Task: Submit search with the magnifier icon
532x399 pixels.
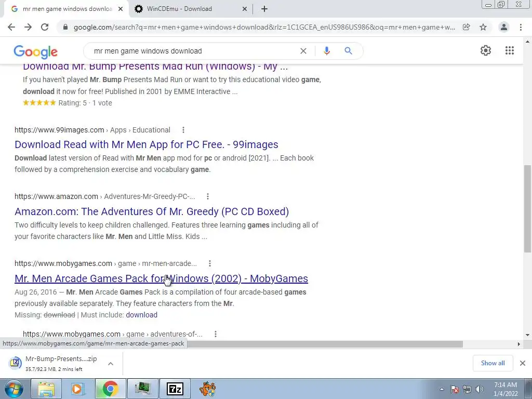Action: click(x=348, y=51)
